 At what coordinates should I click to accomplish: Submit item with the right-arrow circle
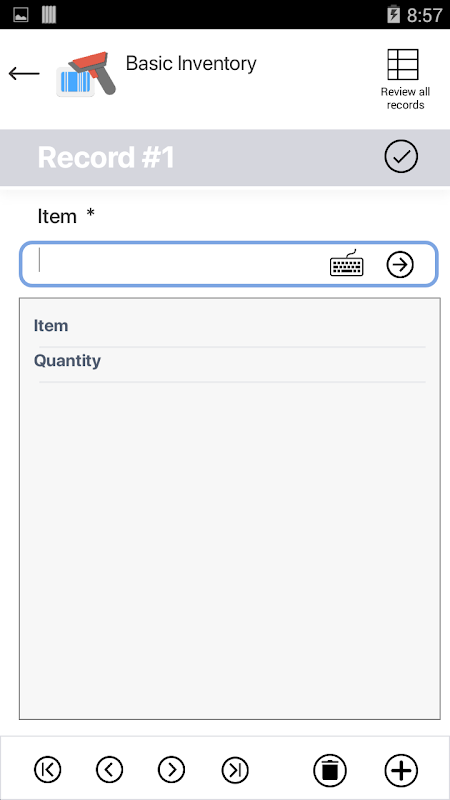pyautogui.click(x=400, y=264)
